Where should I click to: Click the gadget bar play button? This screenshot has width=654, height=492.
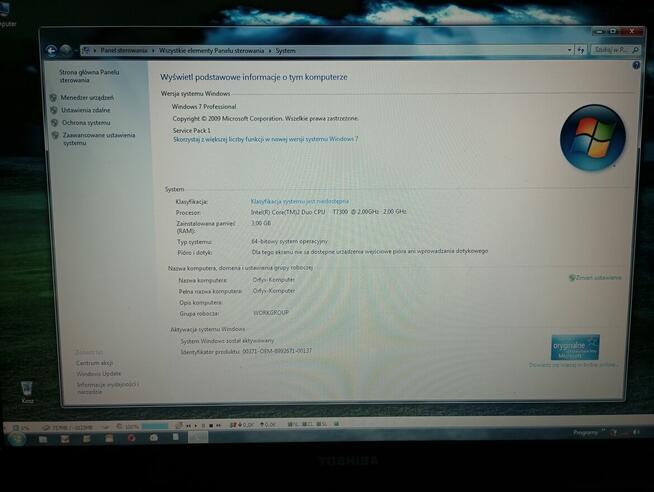point(196,426)
